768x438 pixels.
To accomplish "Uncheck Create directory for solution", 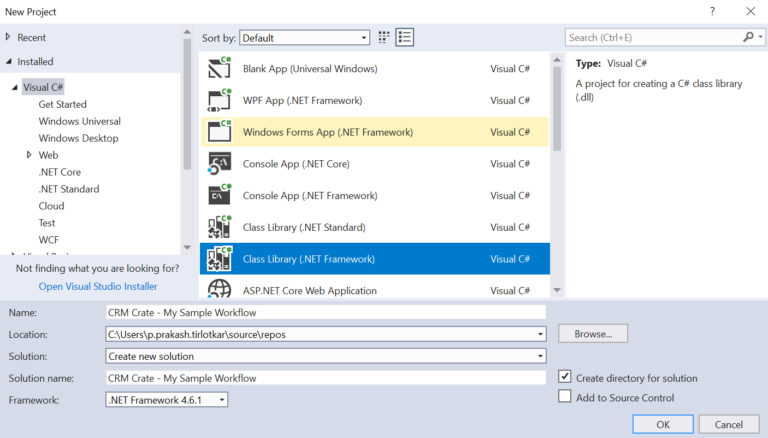I will 565,377.
